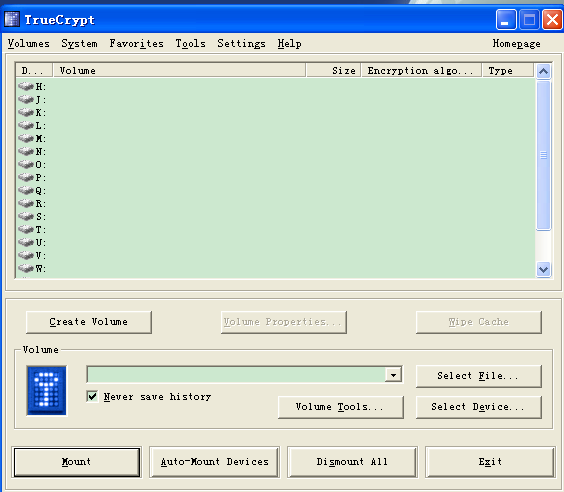Click the D... drive column header
Image resolution: width=564 pixels, height=492 pixels.
coord(34,70)
